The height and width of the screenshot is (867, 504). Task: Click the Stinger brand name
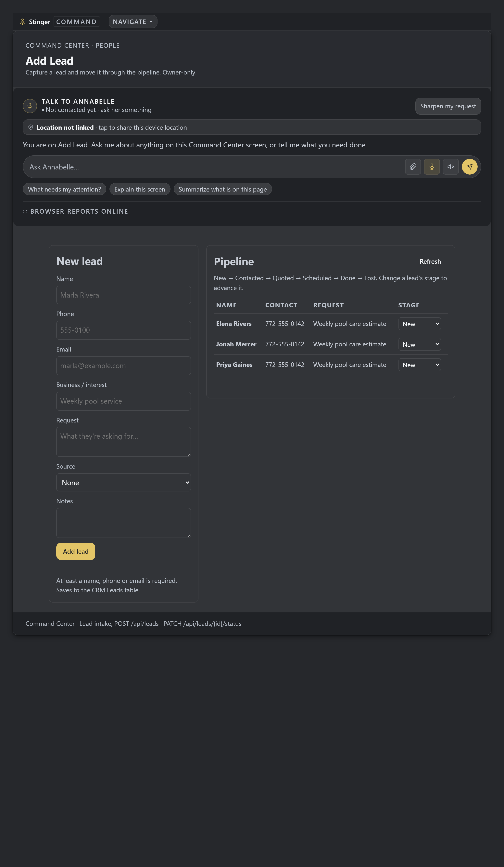tap(40, 22)
